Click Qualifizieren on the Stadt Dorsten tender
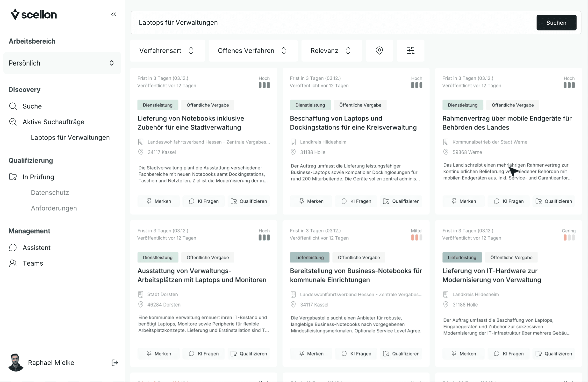 point(249,353)
